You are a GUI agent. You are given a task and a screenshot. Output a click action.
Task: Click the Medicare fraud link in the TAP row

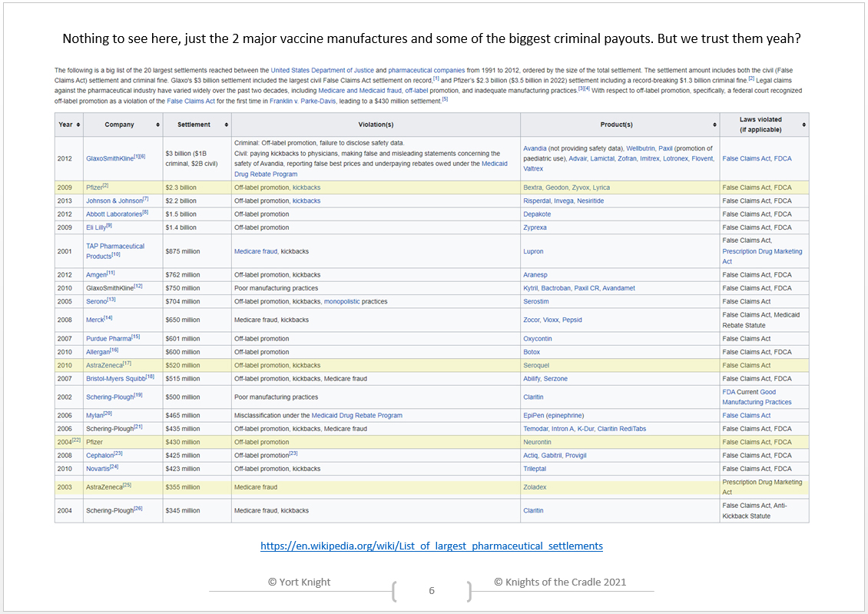tap(256, 251)
